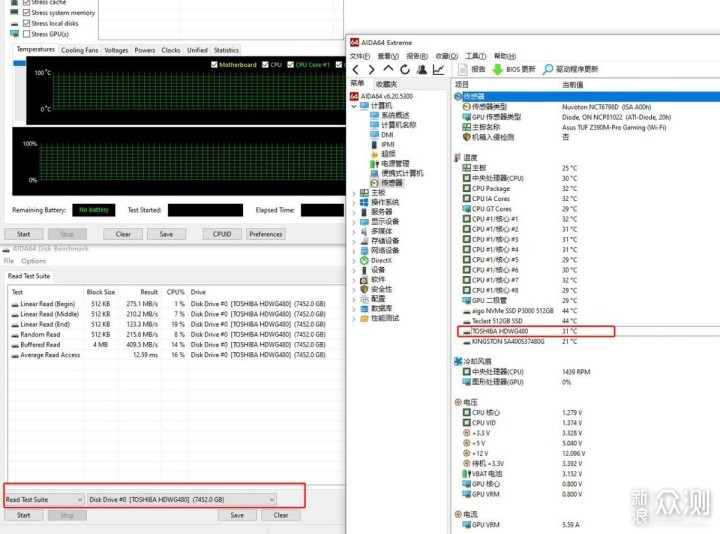Click Clear in Disk Benchmark window

[x=281, y=515]
